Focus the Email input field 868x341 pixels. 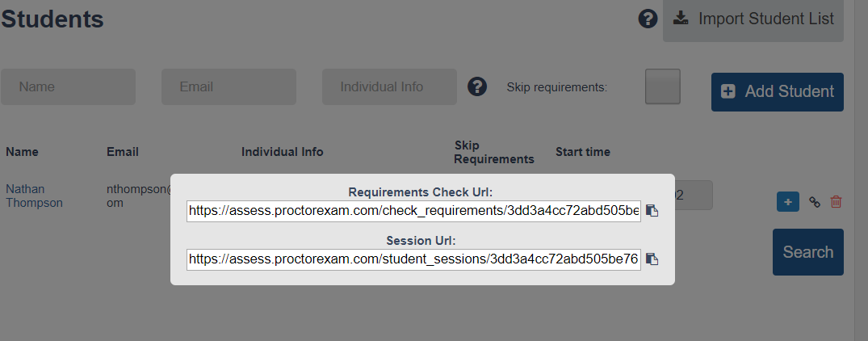tap(229, 87)
